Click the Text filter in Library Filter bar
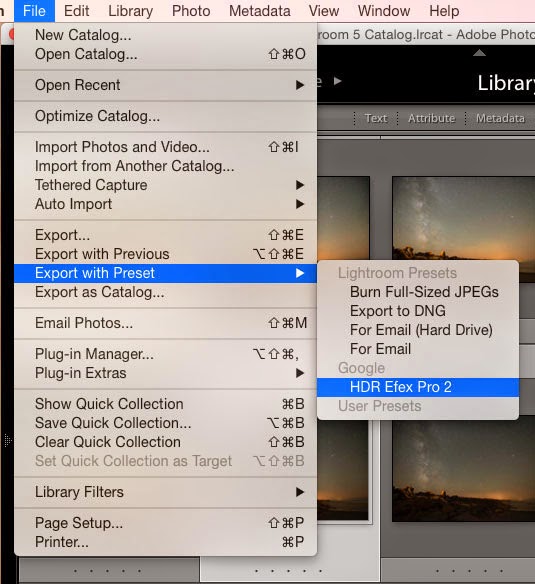This screenshot has width=535, height=584. 376,118
